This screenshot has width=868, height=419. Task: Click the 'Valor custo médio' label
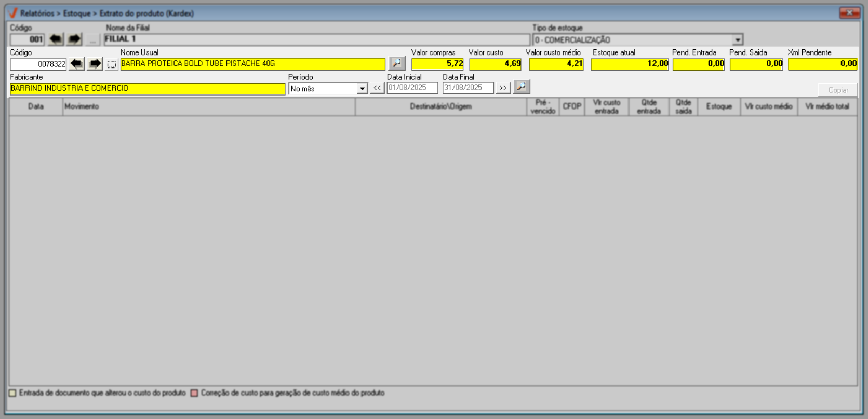point(553,52)
